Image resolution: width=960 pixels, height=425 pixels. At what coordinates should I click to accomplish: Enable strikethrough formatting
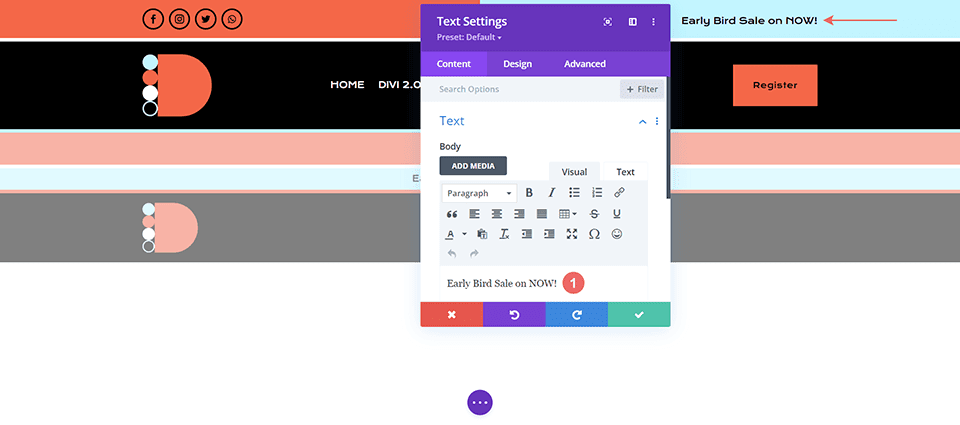pos(595,214)
